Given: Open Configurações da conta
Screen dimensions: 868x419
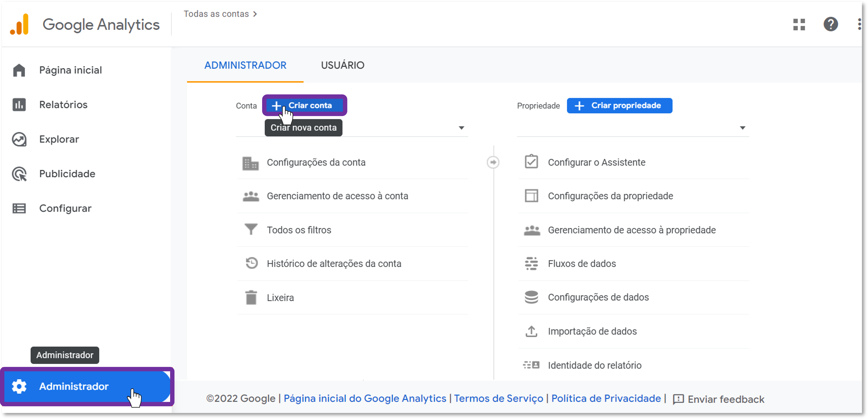Looking at the screenshot, I should point(352,163).
